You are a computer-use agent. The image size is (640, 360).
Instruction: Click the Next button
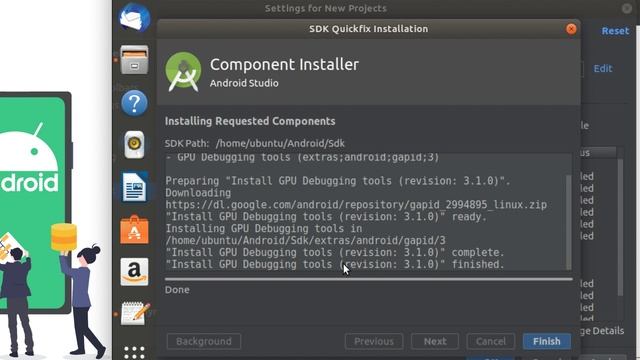coord(435,341)
